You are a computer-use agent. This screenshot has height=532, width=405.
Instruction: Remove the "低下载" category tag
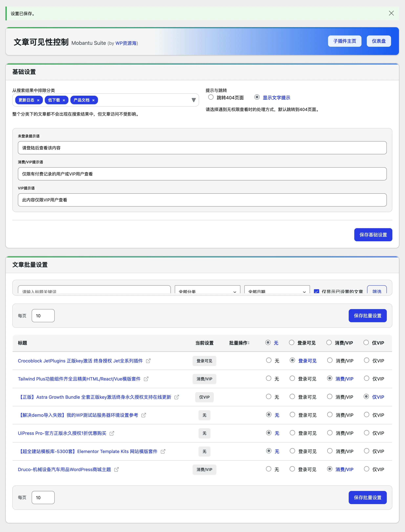[x=64, y=100]
